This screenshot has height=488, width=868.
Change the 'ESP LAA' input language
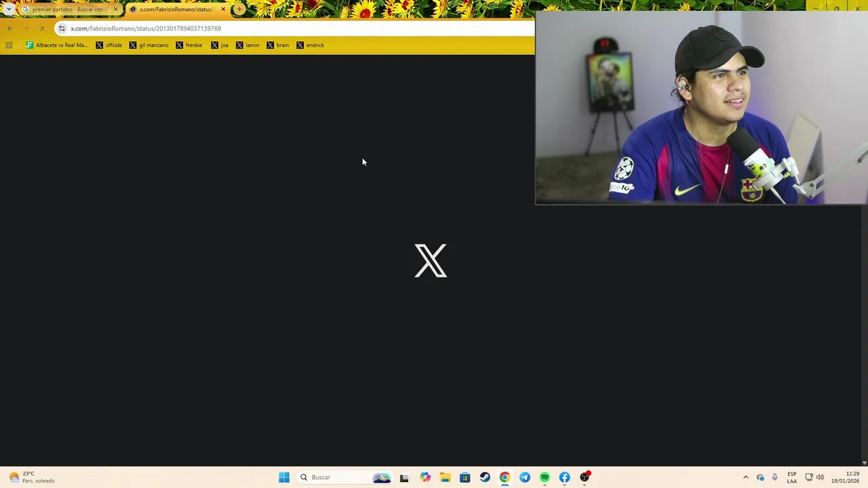[792, 477]
